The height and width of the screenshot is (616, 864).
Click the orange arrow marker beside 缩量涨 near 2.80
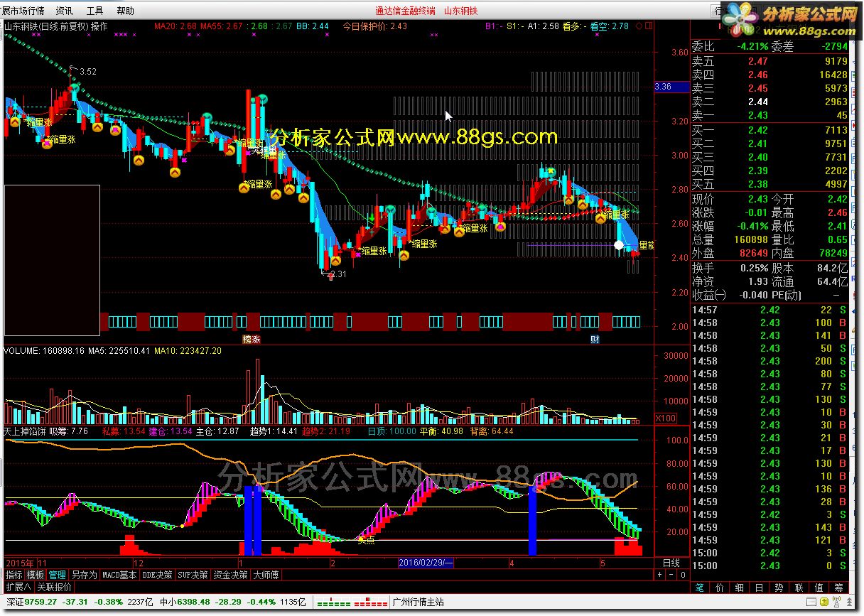click(x=244, y=188)
